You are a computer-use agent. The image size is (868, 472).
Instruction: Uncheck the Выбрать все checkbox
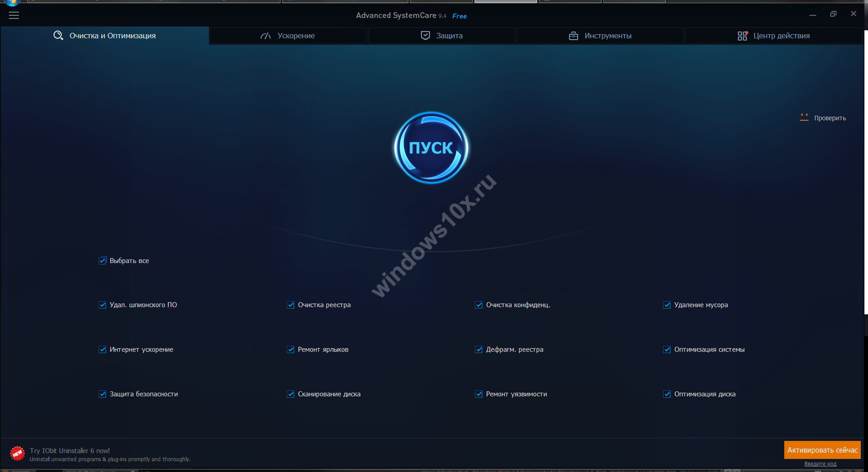tap(102, 261)
